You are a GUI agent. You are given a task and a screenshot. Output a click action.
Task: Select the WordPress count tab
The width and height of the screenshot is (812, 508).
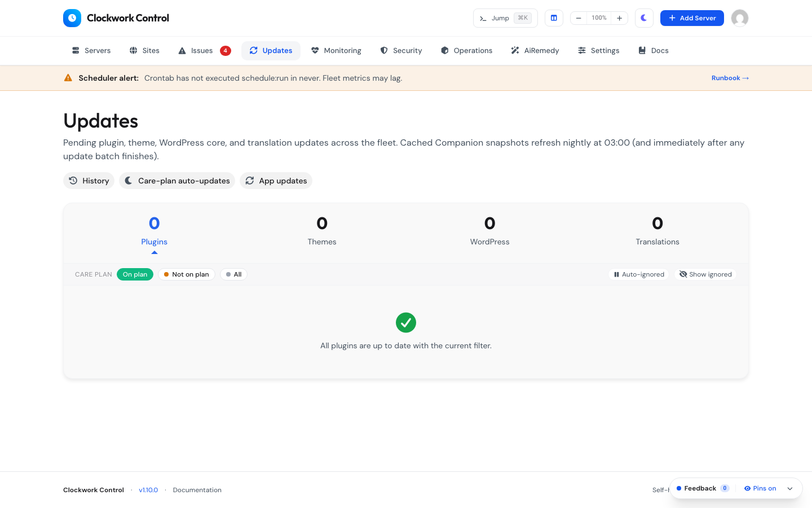490,233
